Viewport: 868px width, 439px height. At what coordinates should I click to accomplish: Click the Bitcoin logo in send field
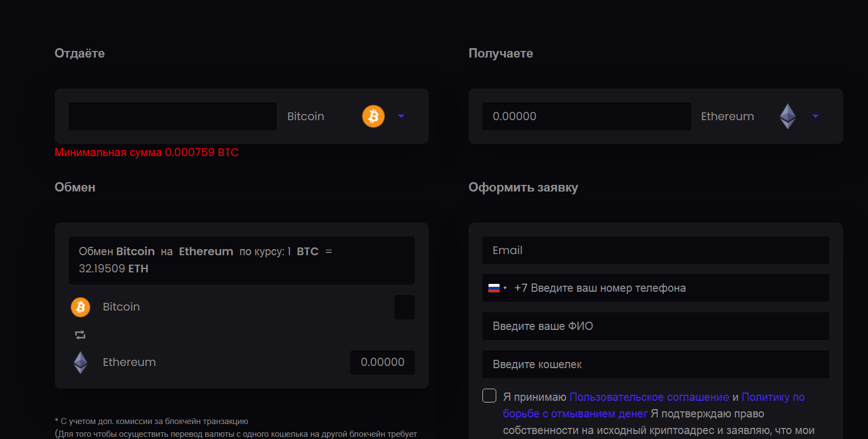[373, 116]
